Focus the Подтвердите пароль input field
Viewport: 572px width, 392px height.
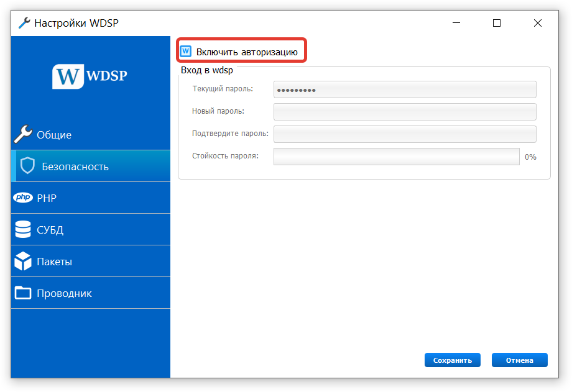(405, 134)
